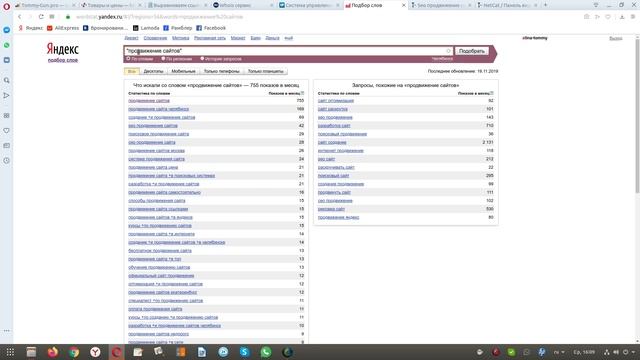Open the Opera main menu icon

7,7
